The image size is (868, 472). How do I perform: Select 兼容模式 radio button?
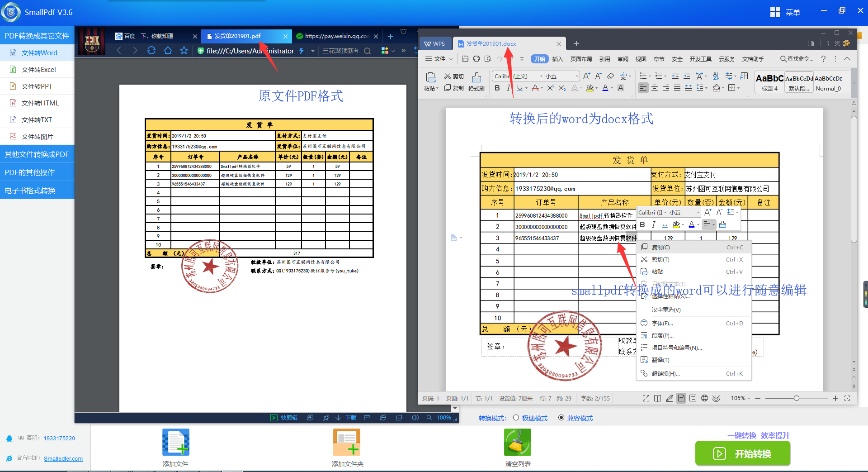[561, 418]
